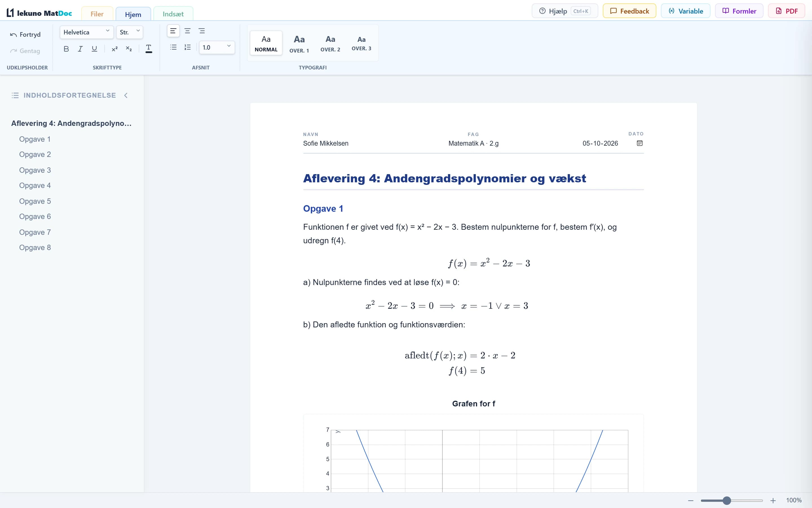812x508 pixels.
Task: Align text right
Action: click(202, 31)
